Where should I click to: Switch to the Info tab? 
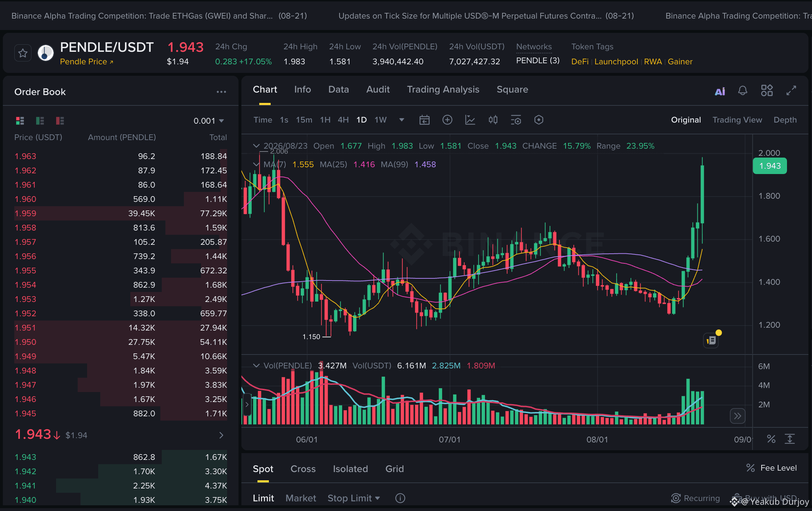pyautogui.click(x=302, y=89)
